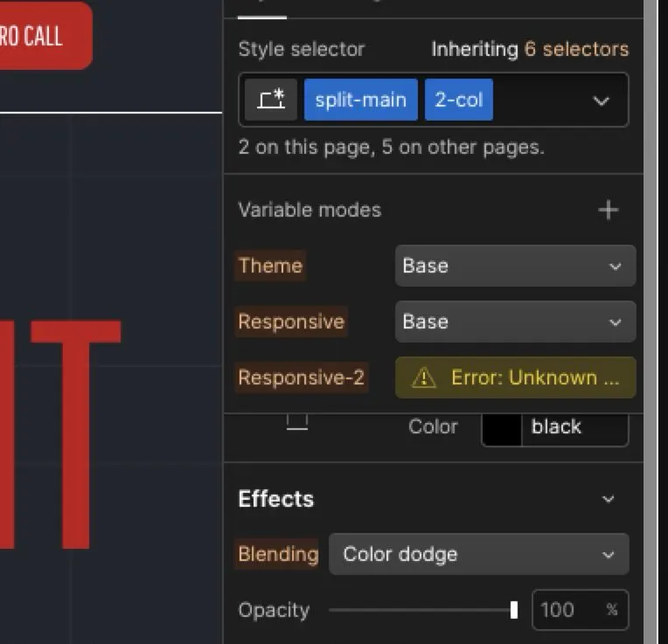Click the partially hidden outline style icon
The height and width of the screenshot is (644, 668).
[x=297, y=422]
